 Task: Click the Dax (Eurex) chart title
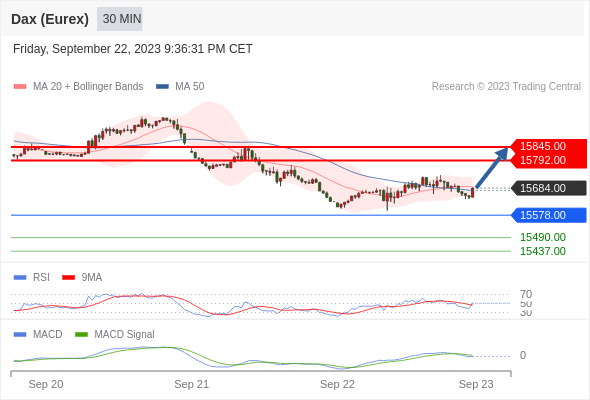pos(50,19)
